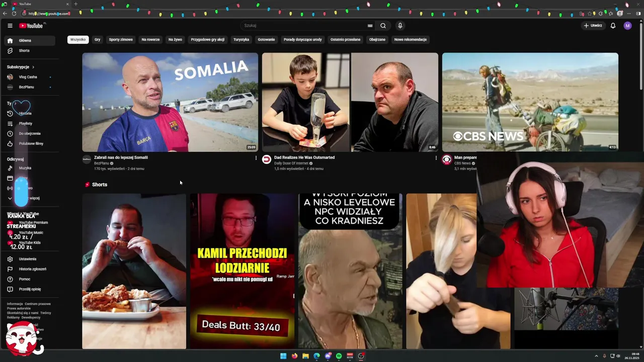
Task: Open Windows Start menu
Action: tap(283, 356)
